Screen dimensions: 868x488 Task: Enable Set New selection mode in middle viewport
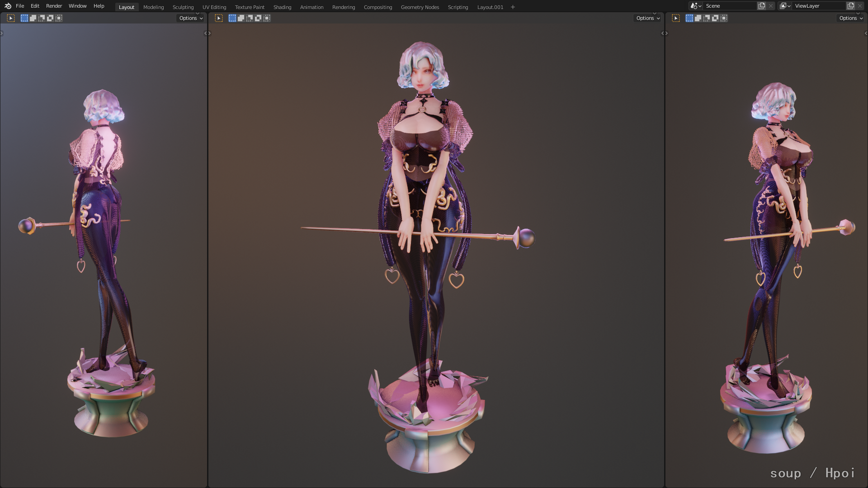(232, 18)
